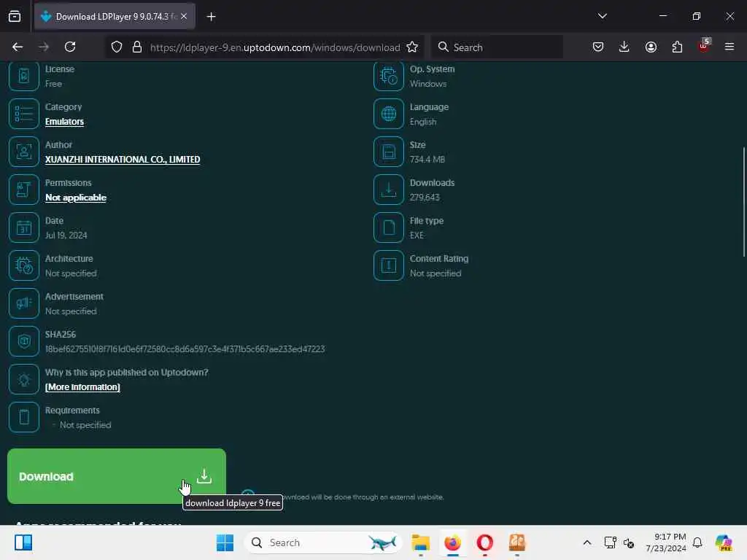This screenshot has height=560, width=747.
Task: Go back to the previous page
Action: click(x=18, y=47)
